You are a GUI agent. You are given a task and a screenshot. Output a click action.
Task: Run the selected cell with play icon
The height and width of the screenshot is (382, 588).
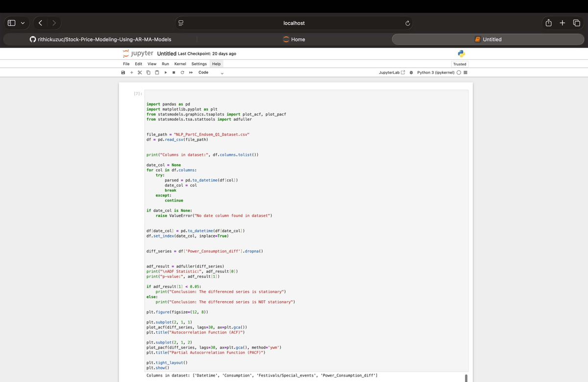click(x=166, y=73)
